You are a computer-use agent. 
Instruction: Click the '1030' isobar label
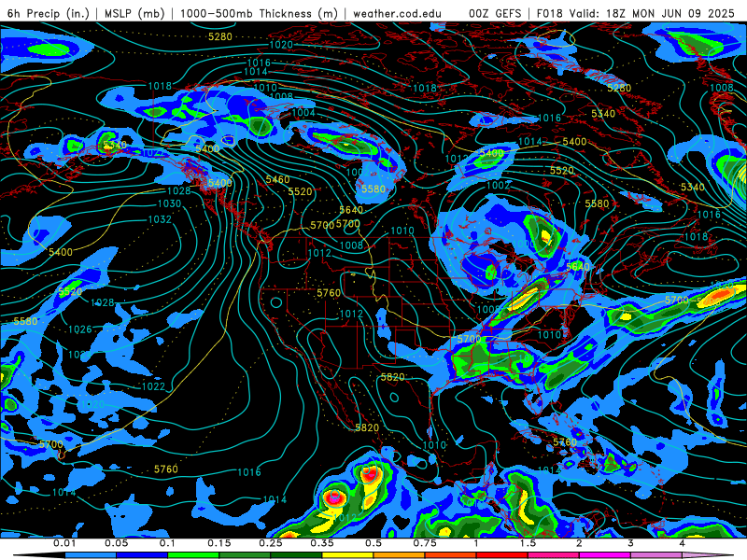170,203
